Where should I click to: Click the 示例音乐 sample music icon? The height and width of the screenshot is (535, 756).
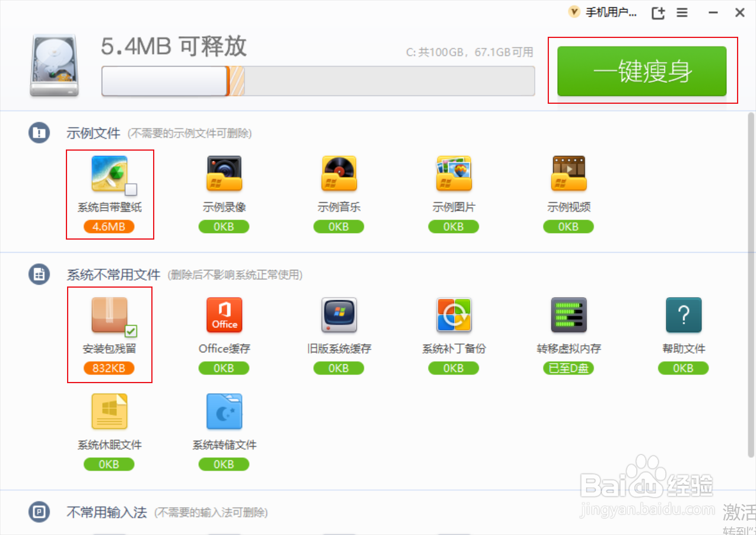click(339, 173)
